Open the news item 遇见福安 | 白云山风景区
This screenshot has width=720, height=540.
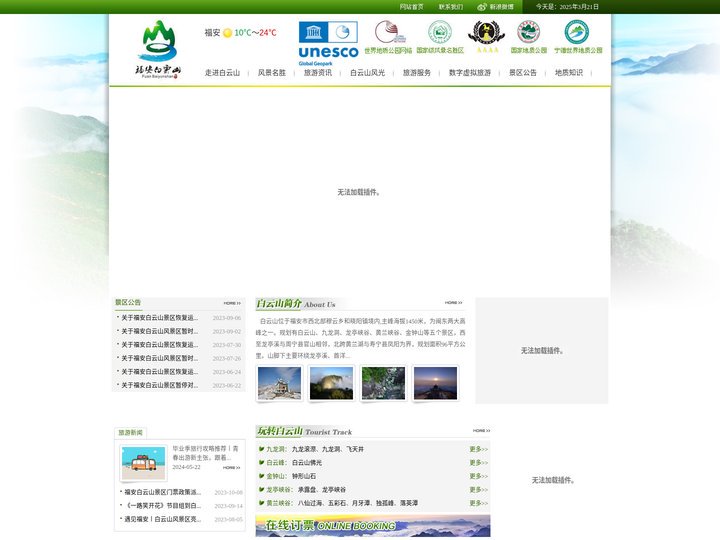[x=163, y=519]
